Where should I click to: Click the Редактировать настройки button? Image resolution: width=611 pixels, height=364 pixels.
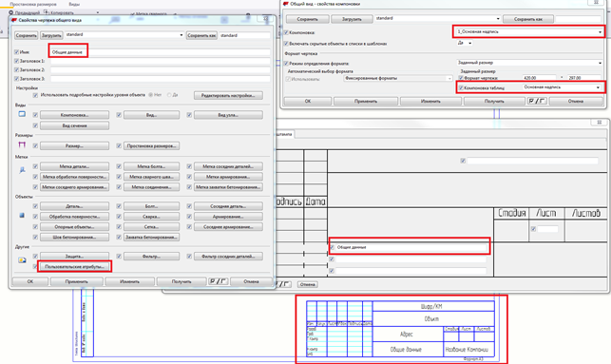pos(228,95)
